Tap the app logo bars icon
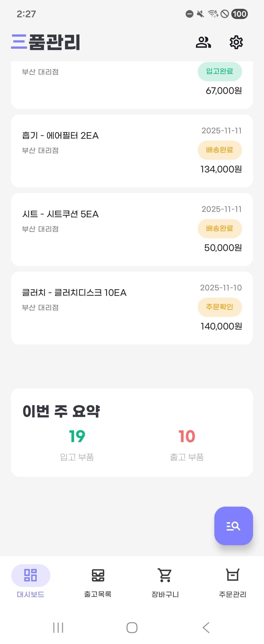The height and width of the screenshot is (644, 264). coord(19,41)
